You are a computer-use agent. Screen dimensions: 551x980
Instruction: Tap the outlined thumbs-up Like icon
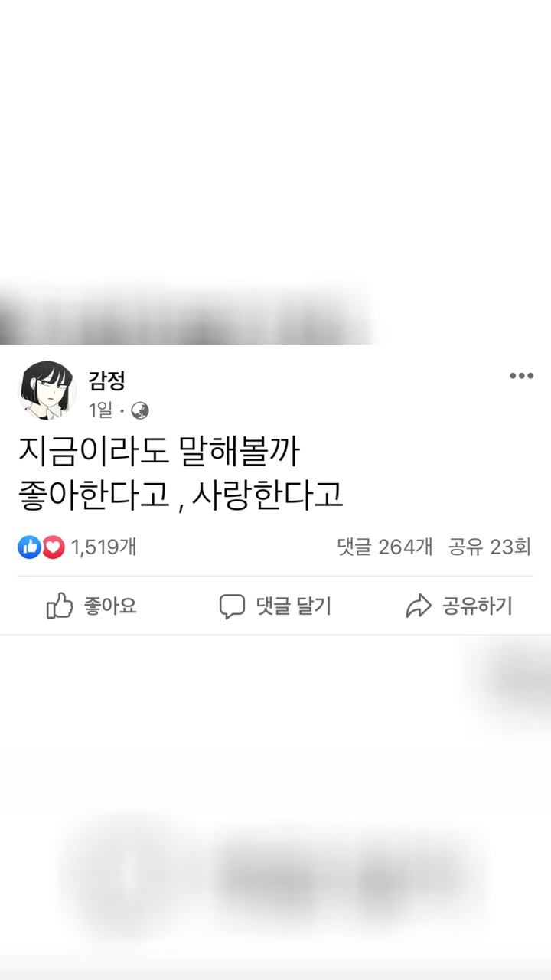click(60, 606)
